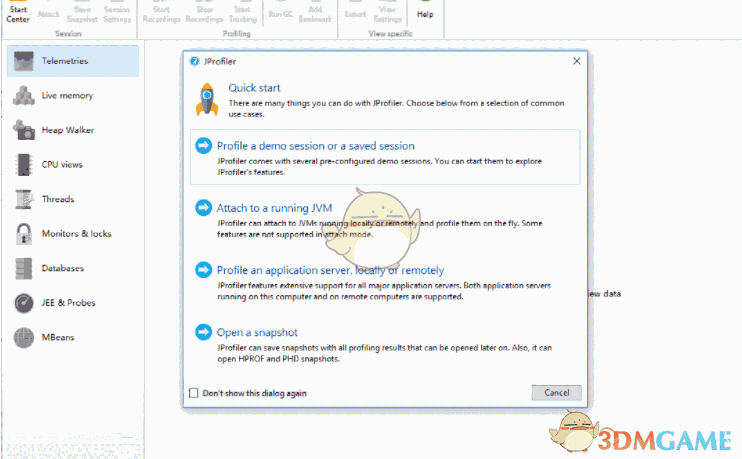This screenshot has width=742, height=459.
Task: Click arrow icon for Profile a demo session
Action: pos(203,146)
